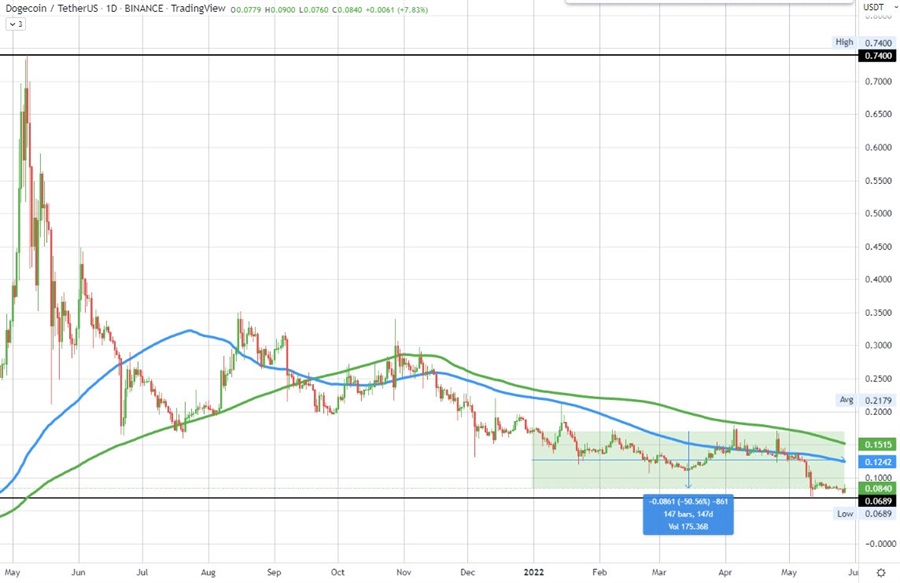Click the blue arrowhead ending the horizontal measure line

pyautogui.click(x=843, y=460)
